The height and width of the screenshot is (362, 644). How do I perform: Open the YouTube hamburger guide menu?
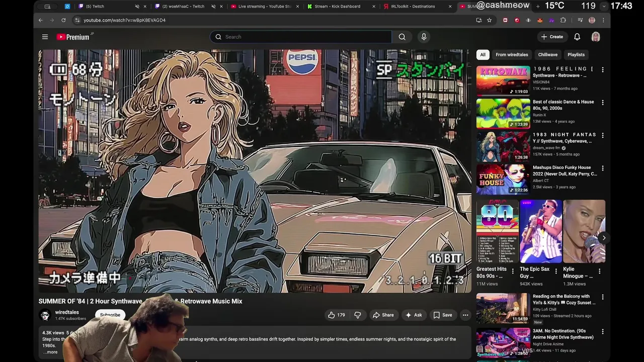coord(45,37)
